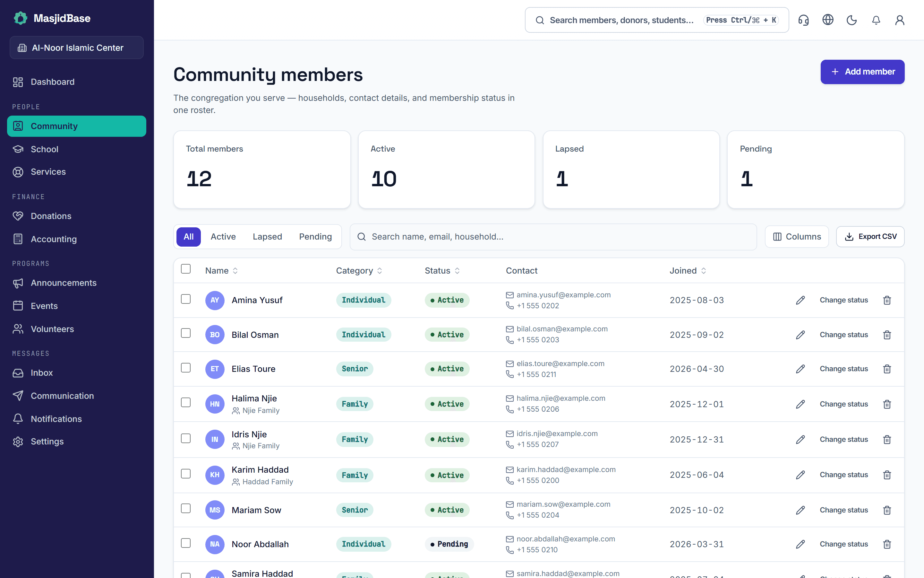Focus the name, email, household search field
The width and height of the screenshot is (924, 578).
553,237
